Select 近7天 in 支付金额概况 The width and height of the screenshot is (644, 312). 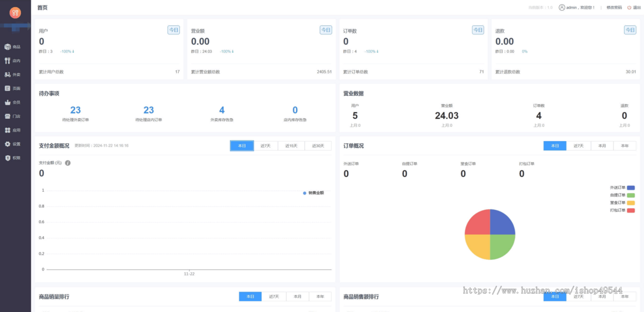[x=266, y=146]
